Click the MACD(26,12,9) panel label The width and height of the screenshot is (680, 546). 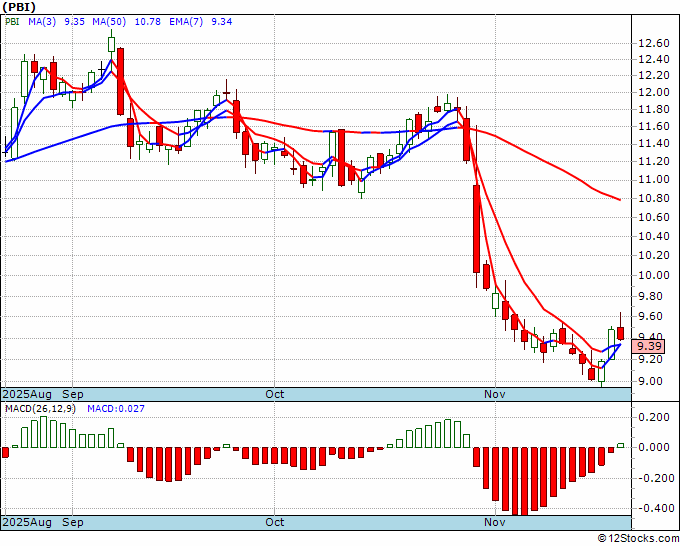coord(40,409)
